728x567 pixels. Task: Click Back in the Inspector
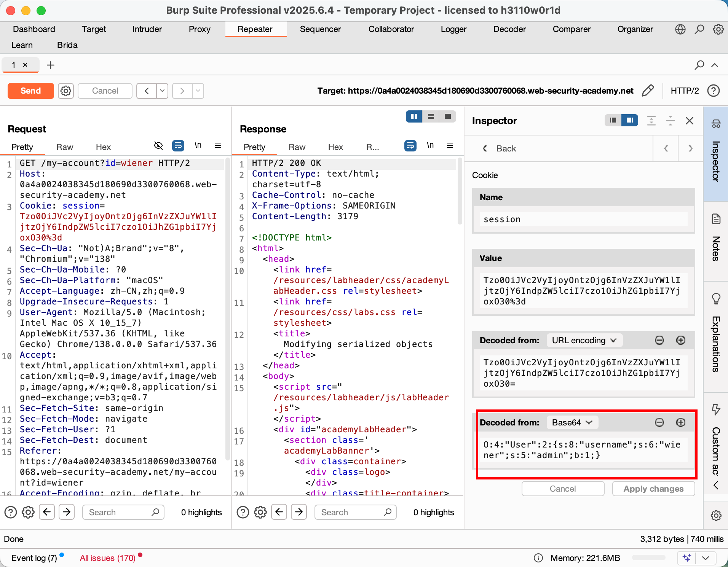click(499, 148)
